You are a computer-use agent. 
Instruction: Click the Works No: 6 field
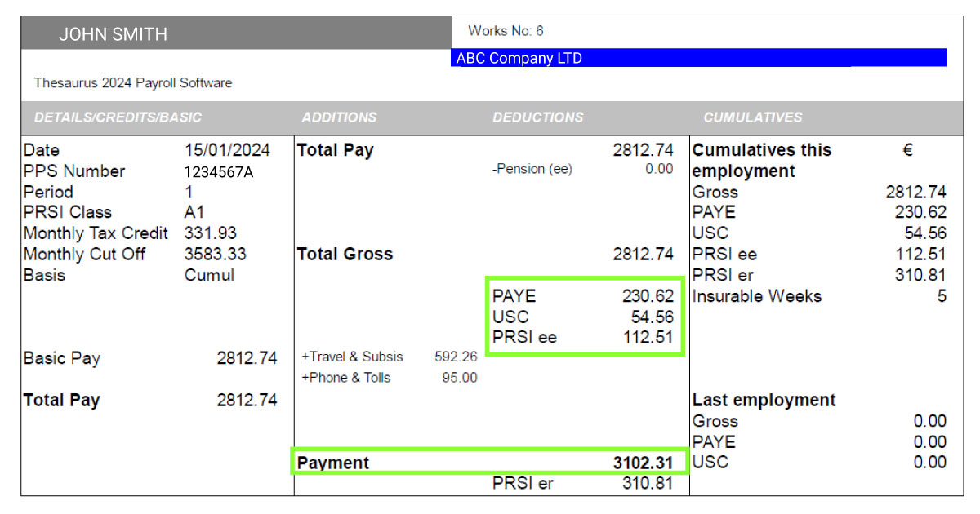pos(506,31)
